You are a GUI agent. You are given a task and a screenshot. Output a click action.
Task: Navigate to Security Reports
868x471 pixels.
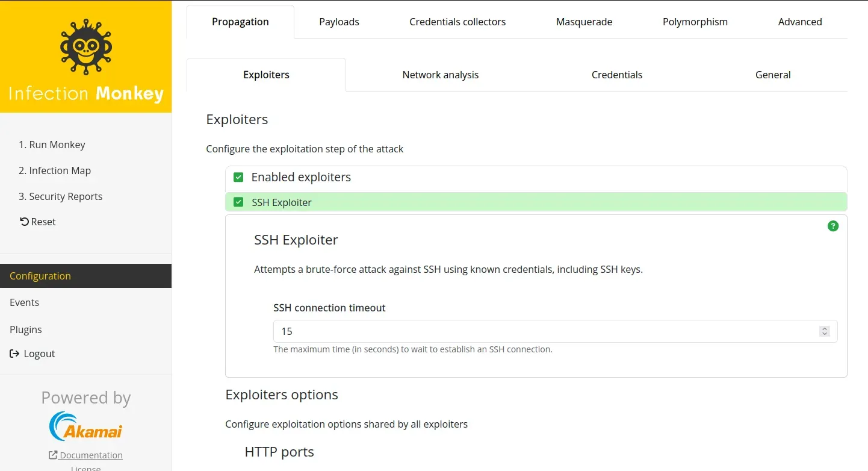(60, 196)
